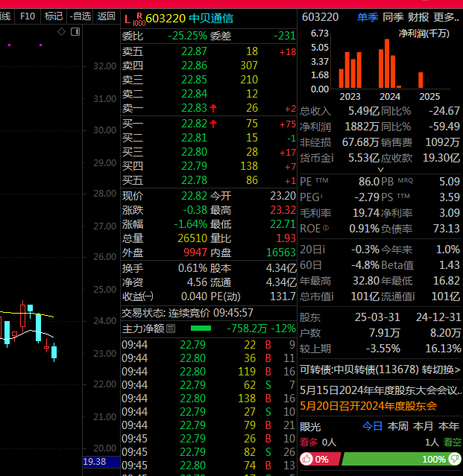Image resolution: width=463 pixels, height=476 pixels.
Task: Click the info mark next to ROE
Action: (326, 228)
